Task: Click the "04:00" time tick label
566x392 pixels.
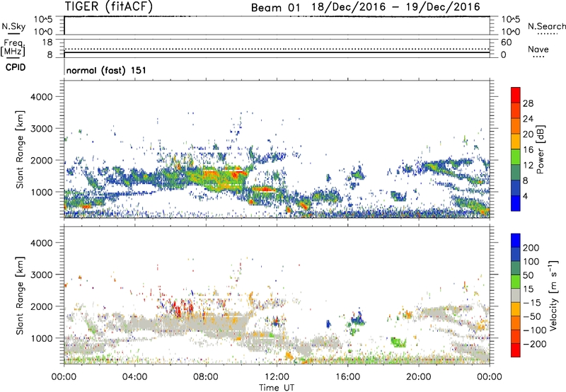Action: click(134, 377)
